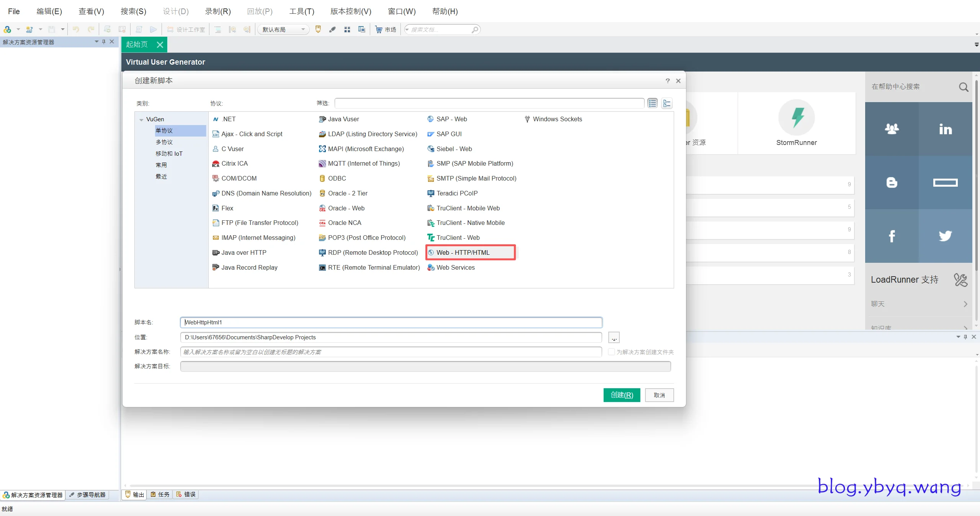Expand the 聊天 support entry

tap(965, 304)
